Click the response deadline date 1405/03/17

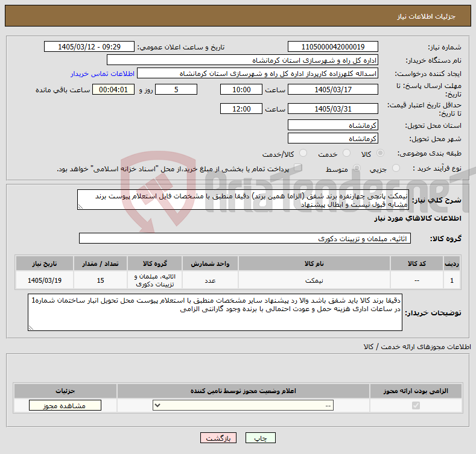[x=332, y=89]
